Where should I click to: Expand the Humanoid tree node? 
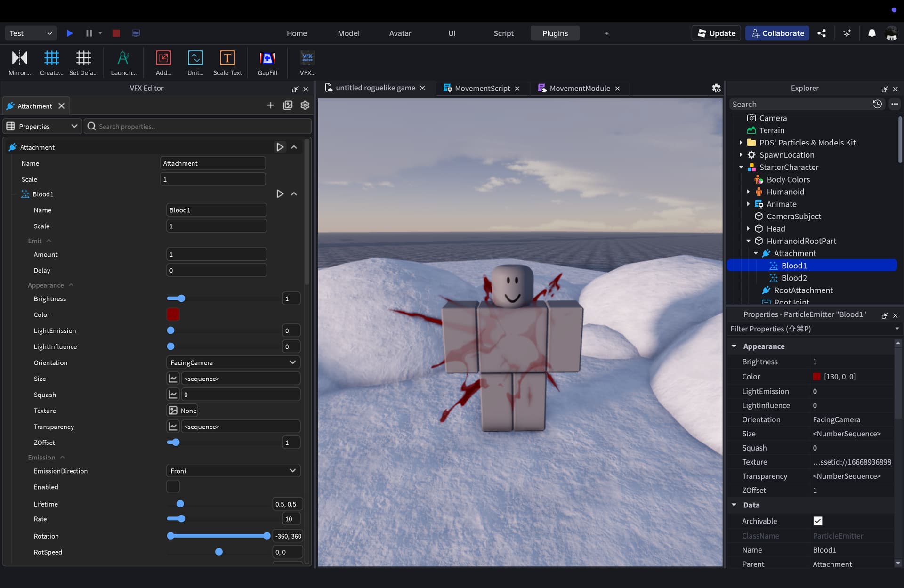748,192
